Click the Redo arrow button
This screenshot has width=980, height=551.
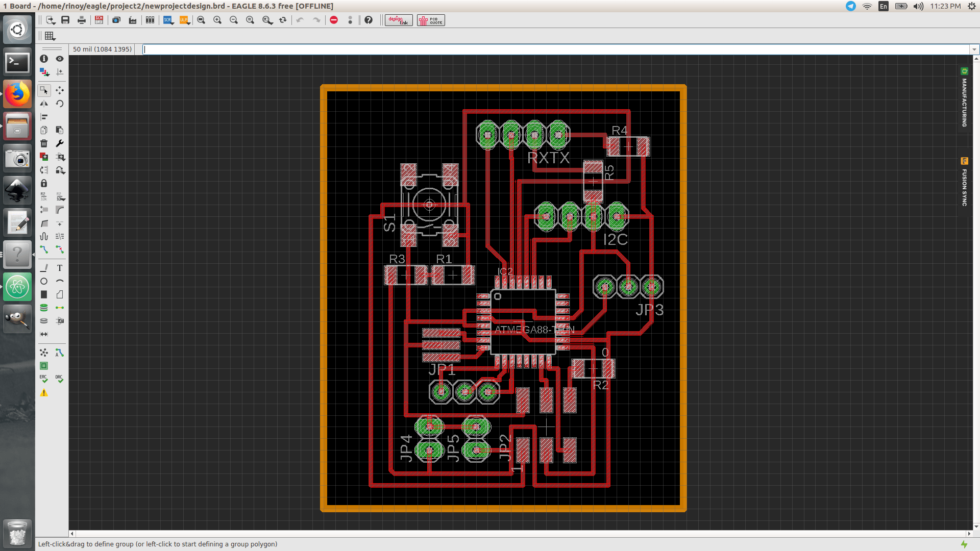click(316, 20)
